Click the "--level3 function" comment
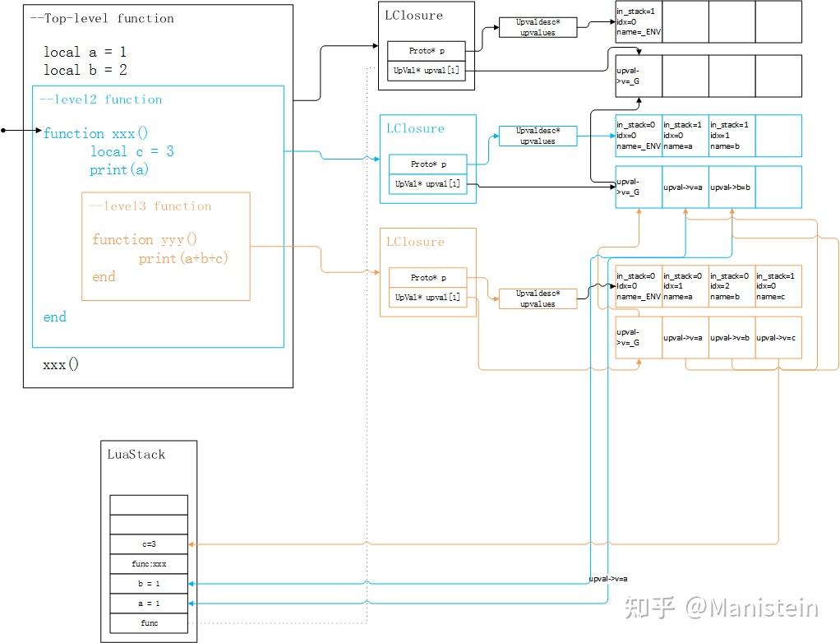The height and width of the screenshot is (643, 840). pos(150,206)
